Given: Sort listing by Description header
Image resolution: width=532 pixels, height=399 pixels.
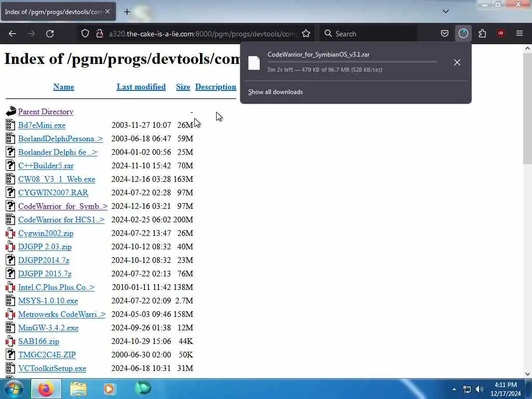Looking at the screenshot, I should [x=216, y=87].
